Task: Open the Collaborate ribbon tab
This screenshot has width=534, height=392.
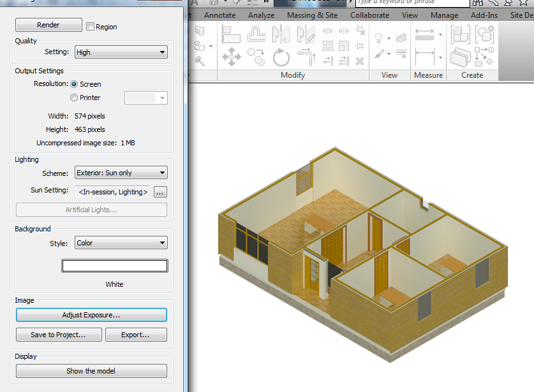Action: 369,15
